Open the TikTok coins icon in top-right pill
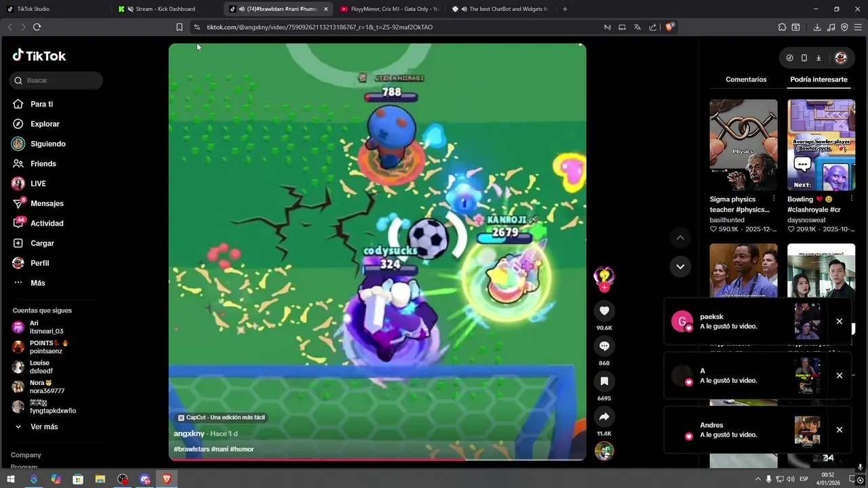Image resolution: width=868 pixels, height=488 pixels. click(x=789, y=58)
